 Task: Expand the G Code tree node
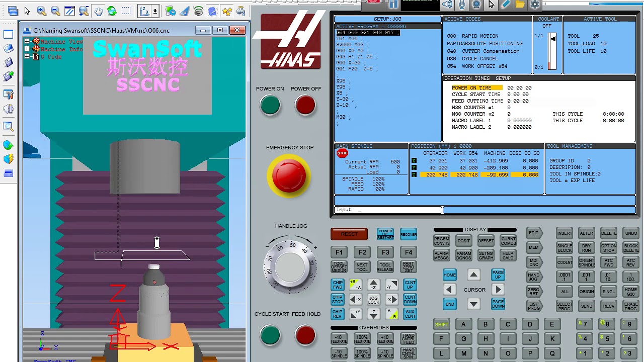[x=27, y=57]
